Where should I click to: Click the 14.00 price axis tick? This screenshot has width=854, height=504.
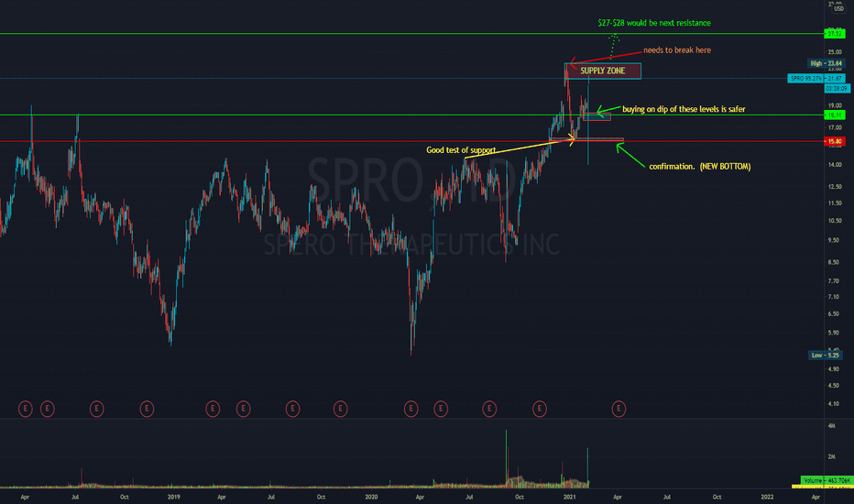tap(835, 165)
